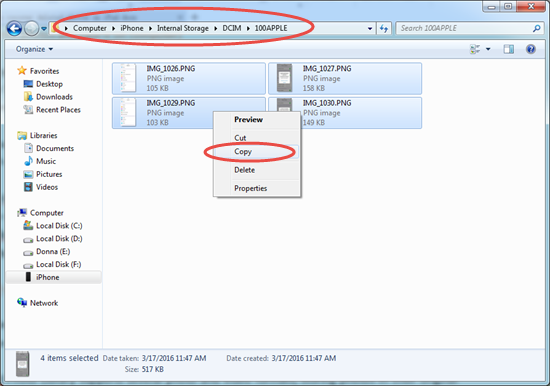
Task: Click the blue Back navigation arrow
Action: pos(14,29)
